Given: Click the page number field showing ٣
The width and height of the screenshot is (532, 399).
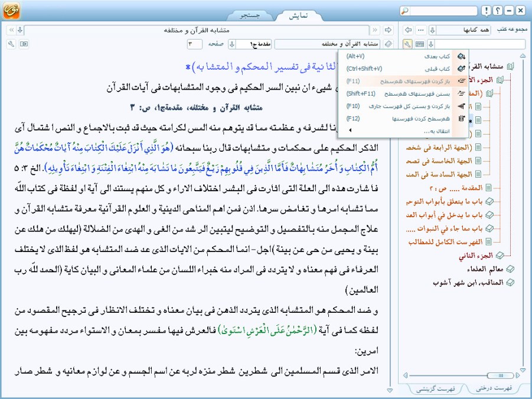Looking at the screenshot, I should 195,44.
